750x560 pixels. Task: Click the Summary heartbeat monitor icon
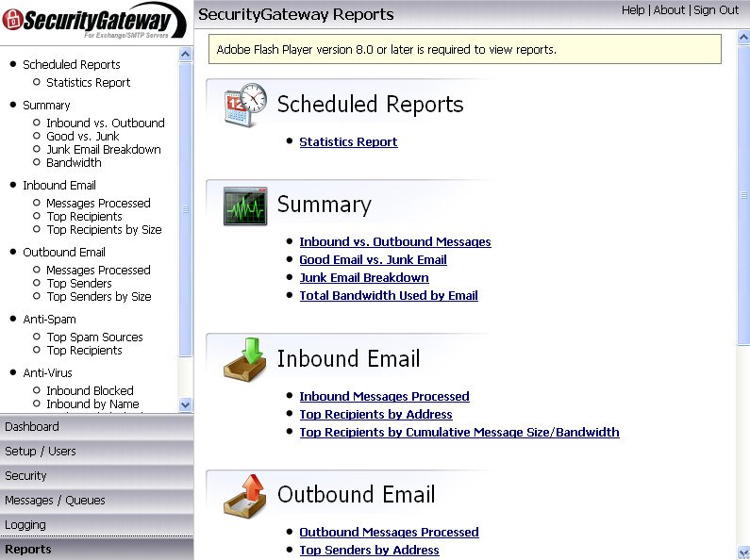click(245, 206)
